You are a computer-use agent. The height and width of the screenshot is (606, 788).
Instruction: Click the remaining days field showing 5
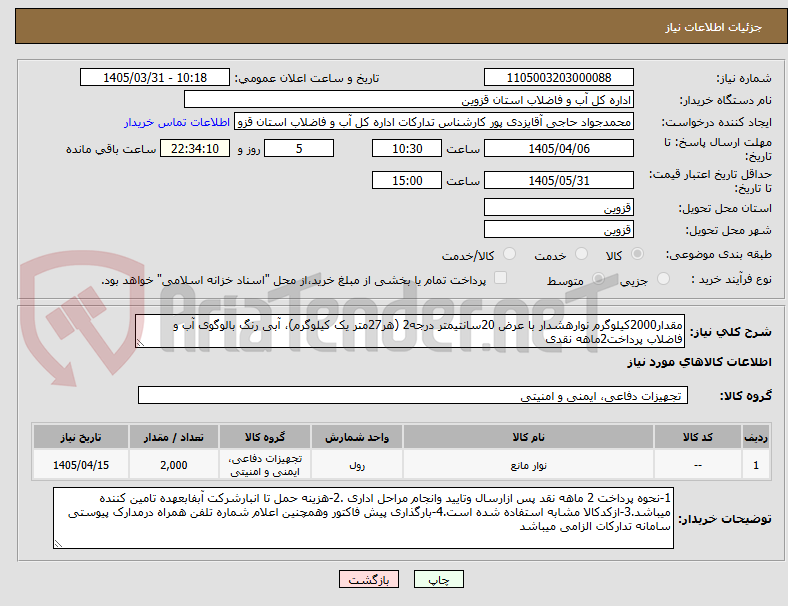(x=299, y=148)
